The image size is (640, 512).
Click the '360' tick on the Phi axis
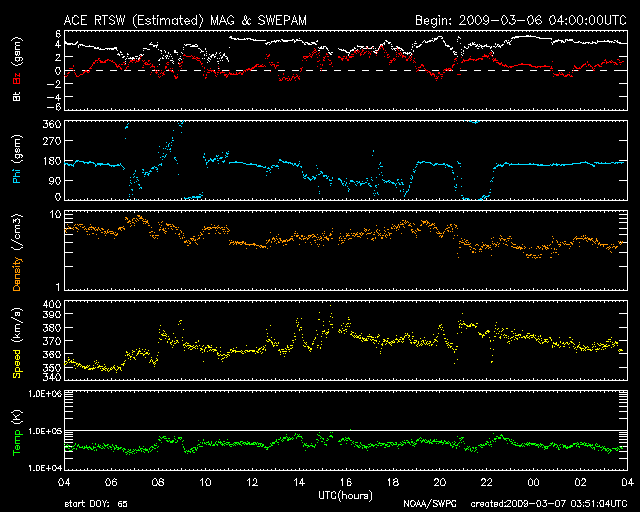click(x=52, y=124)
